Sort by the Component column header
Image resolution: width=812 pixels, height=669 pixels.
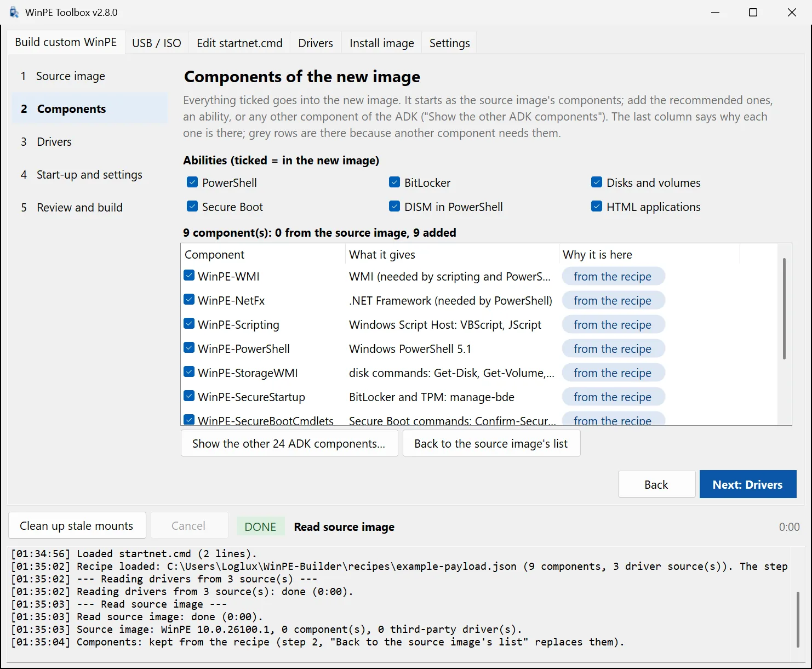click(263, 255)
